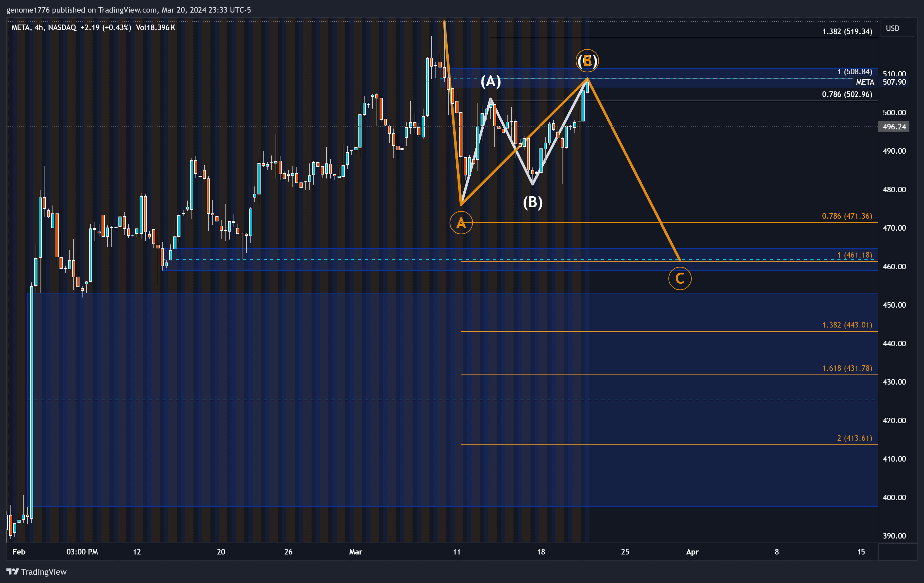
Task: Click the 1.382 (443.01) Fibonacci label
Action: coord(847,325)
